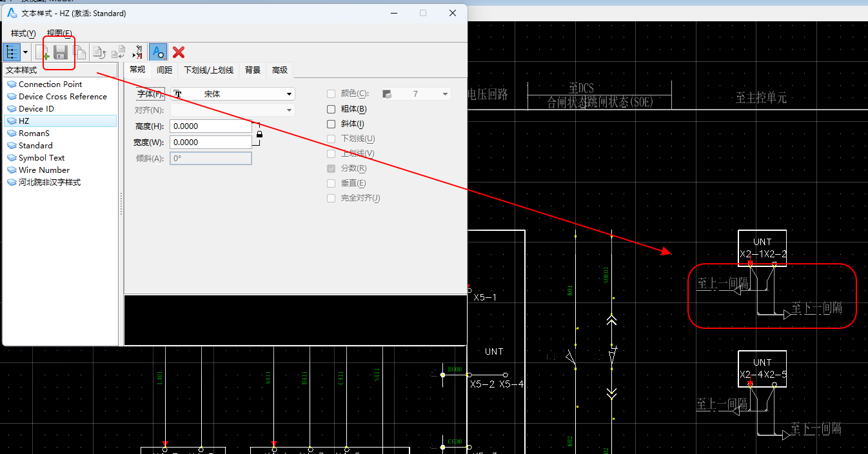Click the match text style icon
The image size is (868, 454).
(x=137, y=52)
